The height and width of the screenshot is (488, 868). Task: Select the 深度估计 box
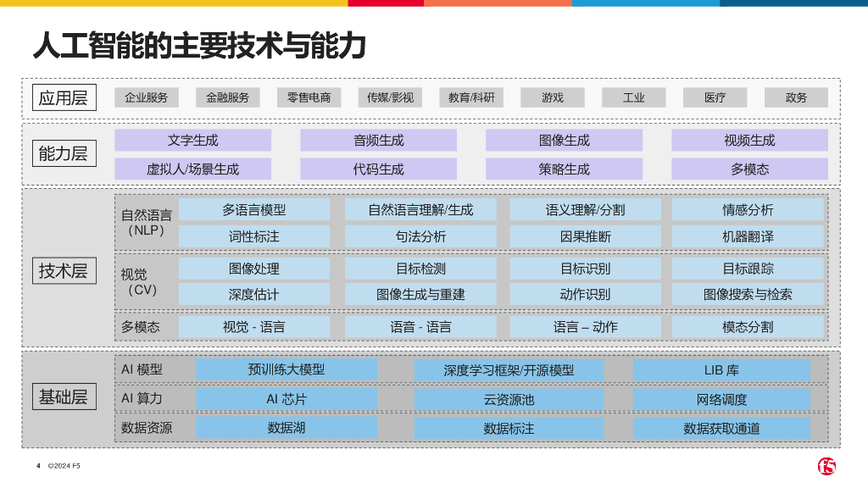coord(254,294)
